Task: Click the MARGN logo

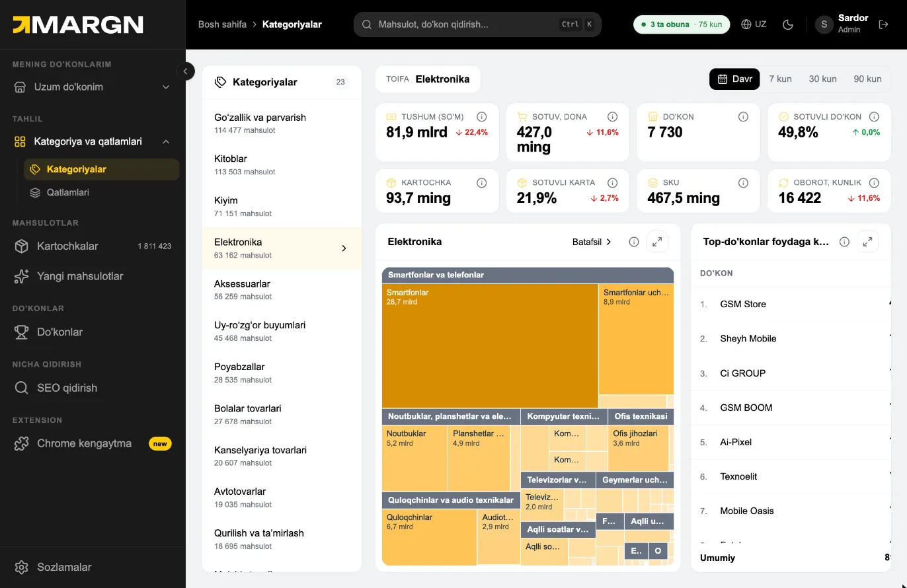Action: pos(78,25)
